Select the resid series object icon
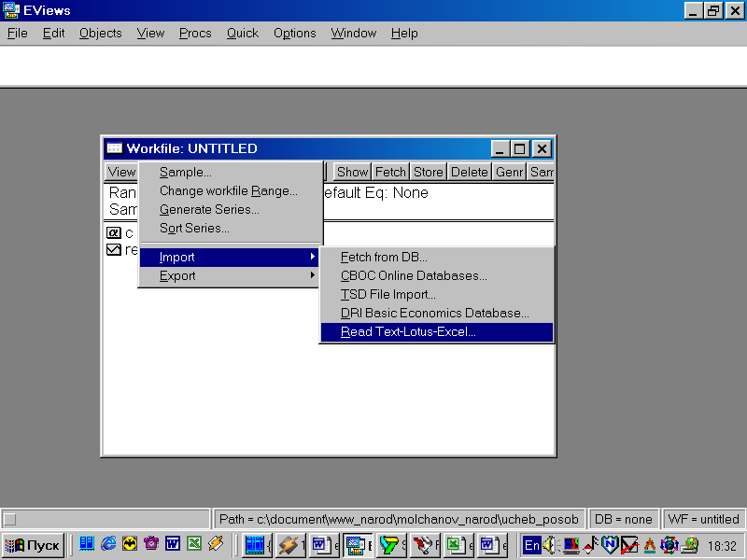 click(x=113, y=249)
